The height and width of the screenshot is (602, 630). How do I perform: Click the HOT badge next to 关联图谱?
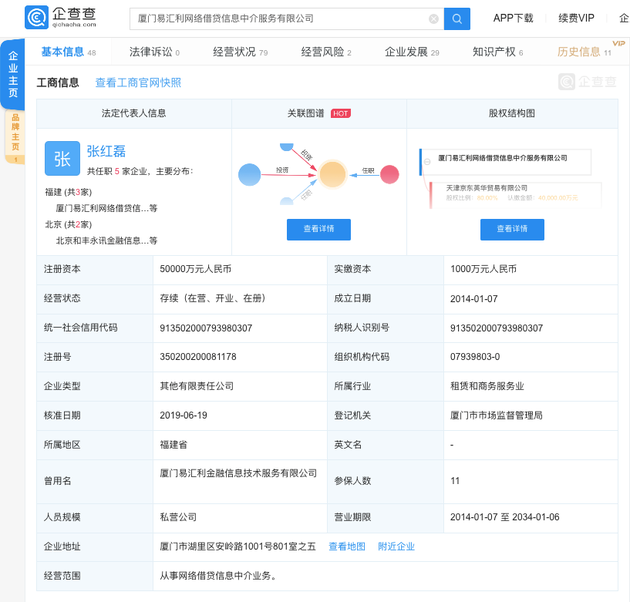tap(341, 114)
